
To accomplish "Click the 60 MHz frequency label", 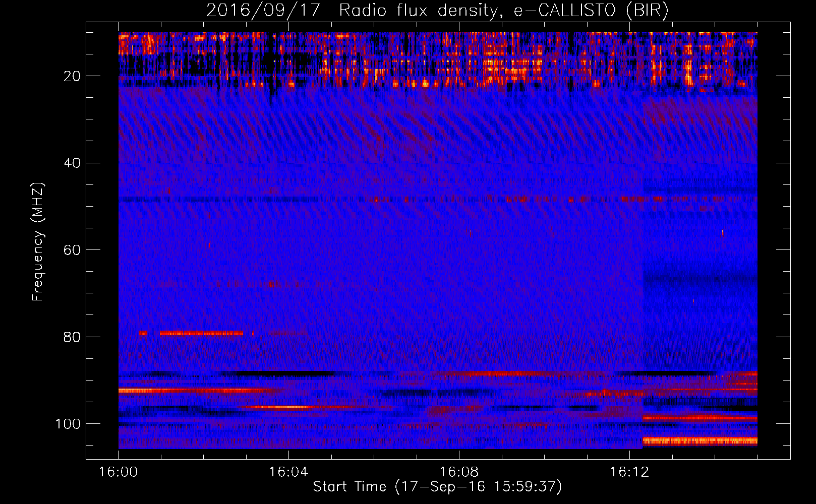I will tap(72, 250).
